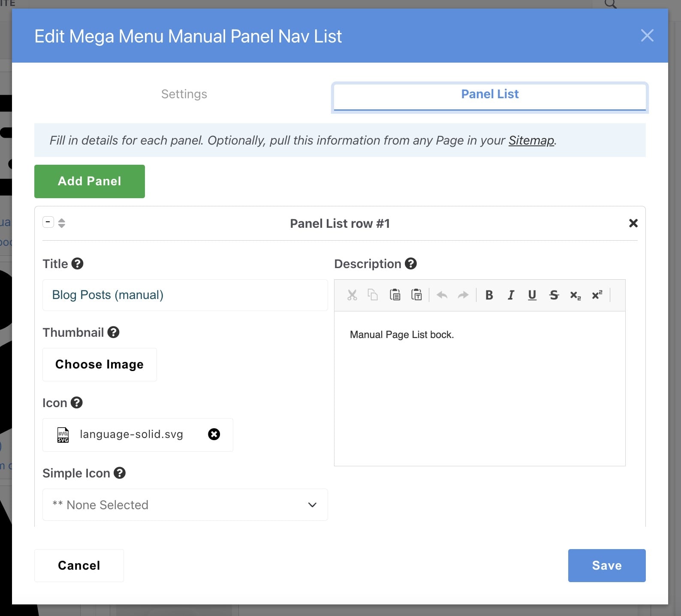Screen dimensions: 681x616
Task: Open the Sitemap link
Action: (531, 141)
